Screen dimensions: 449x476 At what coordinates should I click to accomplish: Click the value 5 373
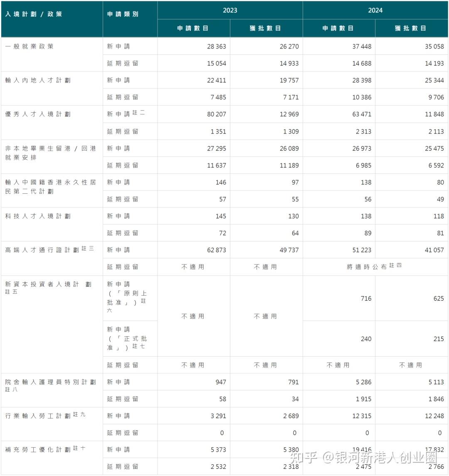(218, 450)
